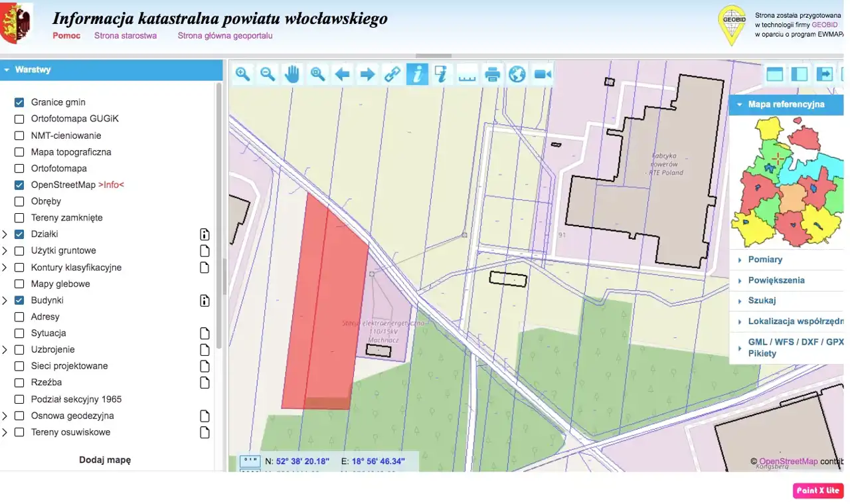Click the Dodaj mapę button
This screenshot has height=504, width=850.
pyautogui.click(x=105, y=460)
